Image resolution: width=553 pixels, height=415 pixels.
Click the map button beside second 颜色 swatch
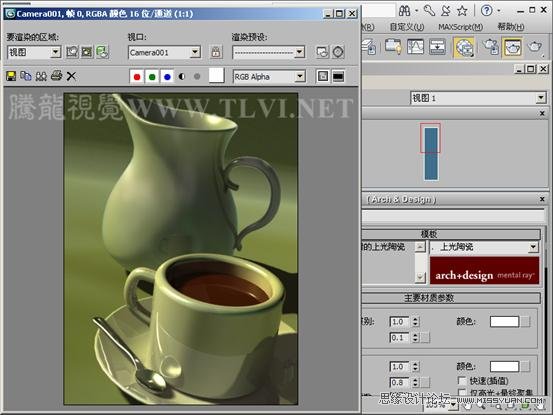coord(525,367)
